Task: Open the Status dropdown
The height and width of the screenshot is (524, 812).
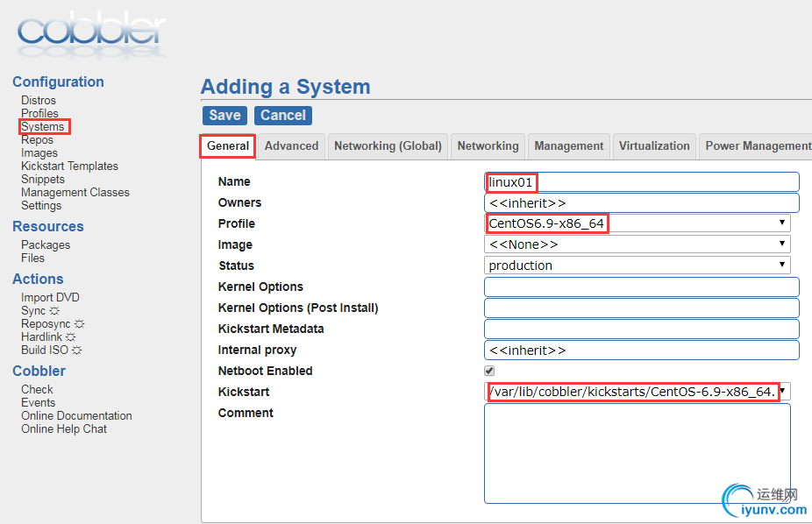Action: tap(637, 266)
